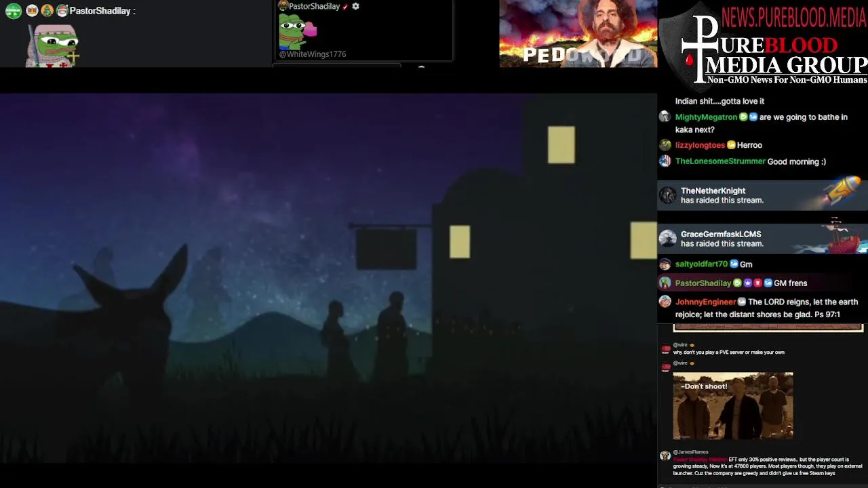Click grey badge after JohnnyEngineer name

tap(742, 302)
